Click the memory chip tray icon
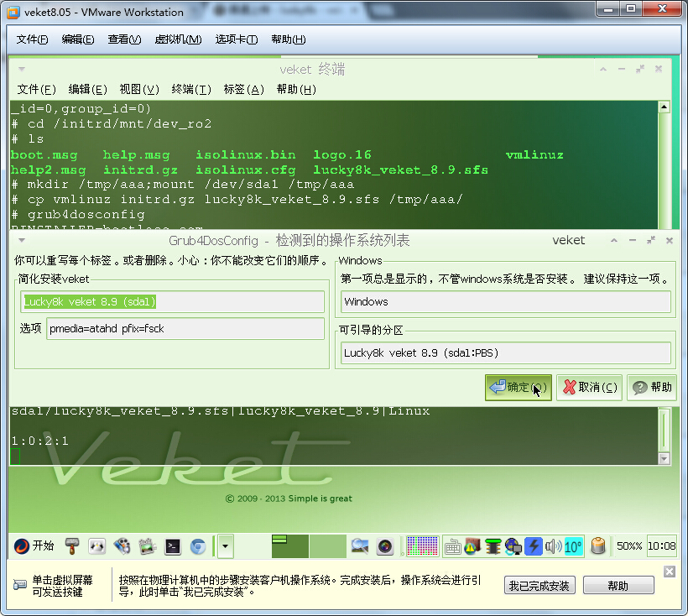Screen dimensions: 688x616 (x=493, y=546)
